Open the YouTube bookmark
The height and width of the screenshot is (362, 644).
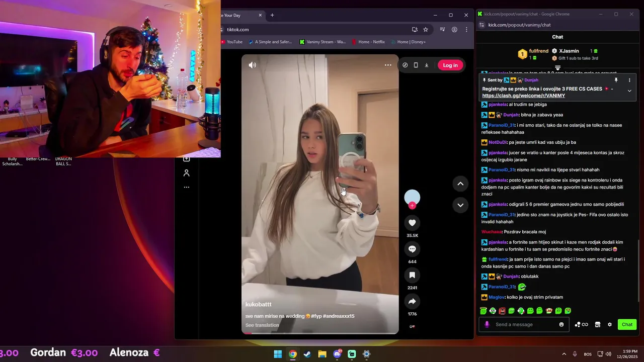click(231, 42)
